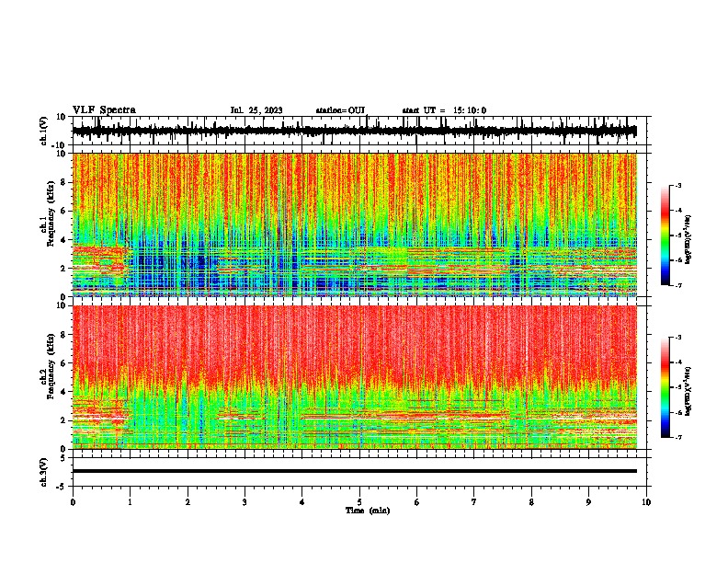Image resolution: width=728 pixels, height=563 pixels.
Task: Click the "-3" label on ch.1 color bar
Action: point(677,185)
